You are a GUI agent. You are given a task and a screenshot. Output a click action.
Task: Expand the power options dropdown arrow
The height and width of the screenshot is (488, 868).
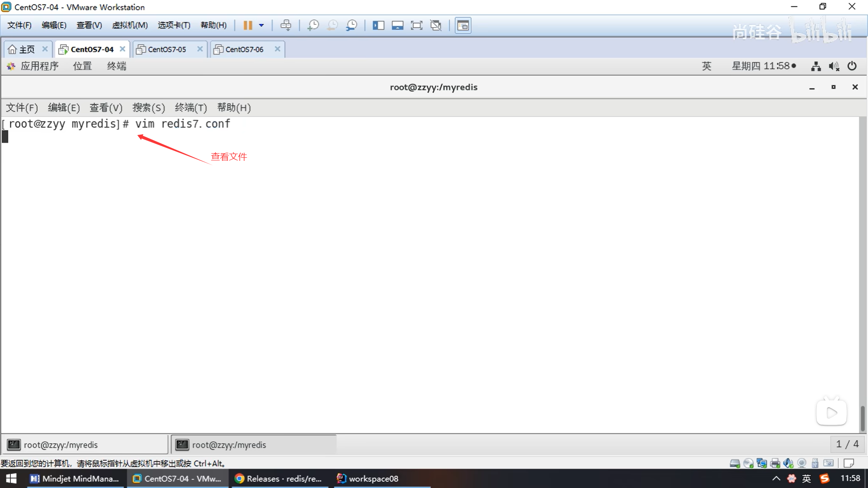point(261,25)
